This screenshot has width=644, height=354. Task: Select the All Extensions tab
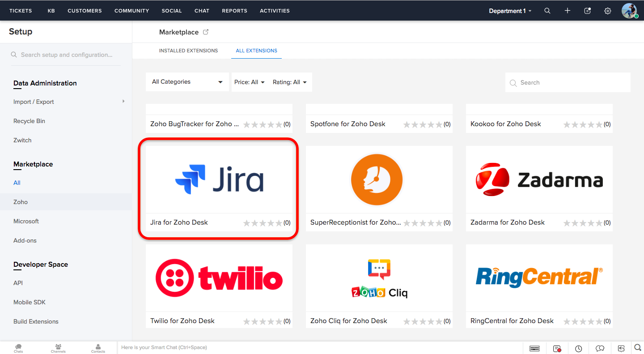click(256, 51)
